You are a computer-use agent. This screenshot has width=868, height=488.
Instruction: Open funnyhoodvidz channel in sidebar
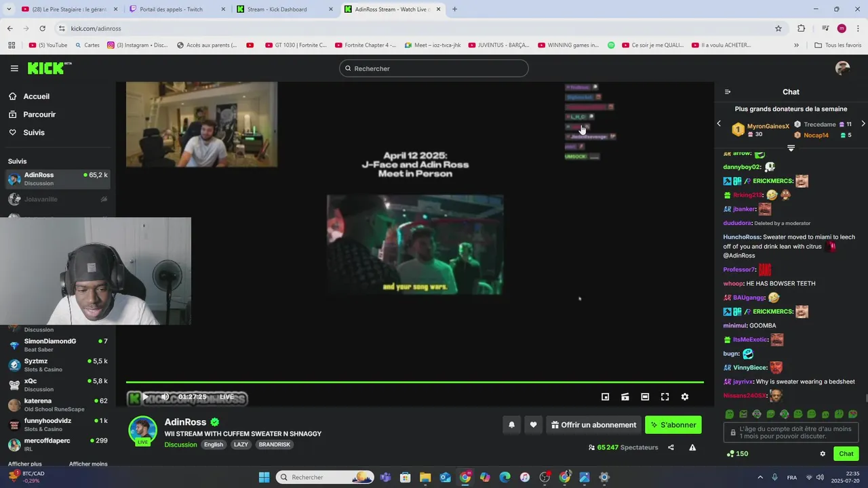[58, 424]
